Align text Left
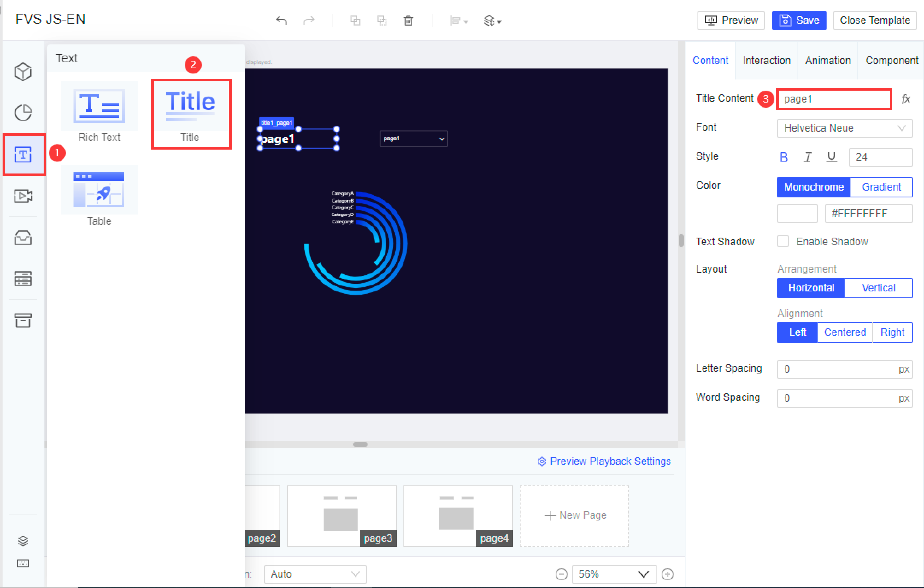 pyautogui.click(x=797, y=332)
